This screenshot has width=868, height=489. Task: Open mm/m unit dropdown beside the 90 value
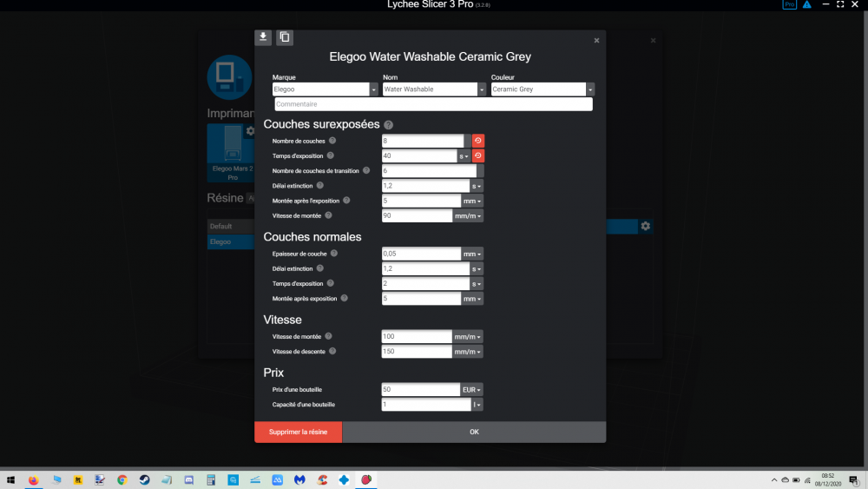[468, 216]
